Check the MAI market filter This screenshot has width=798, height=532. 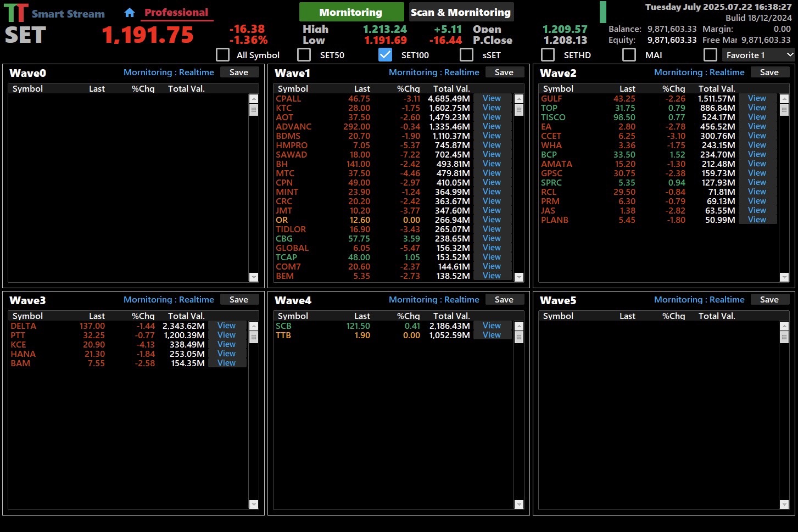pyautogui.click(x=629, y=55)
